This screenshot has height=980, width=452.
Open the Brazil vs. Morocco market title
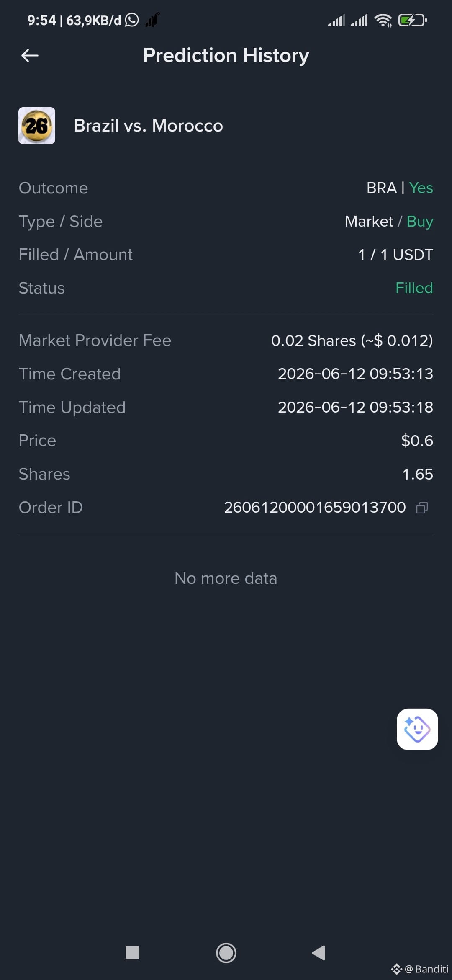(x=149, y=126)
